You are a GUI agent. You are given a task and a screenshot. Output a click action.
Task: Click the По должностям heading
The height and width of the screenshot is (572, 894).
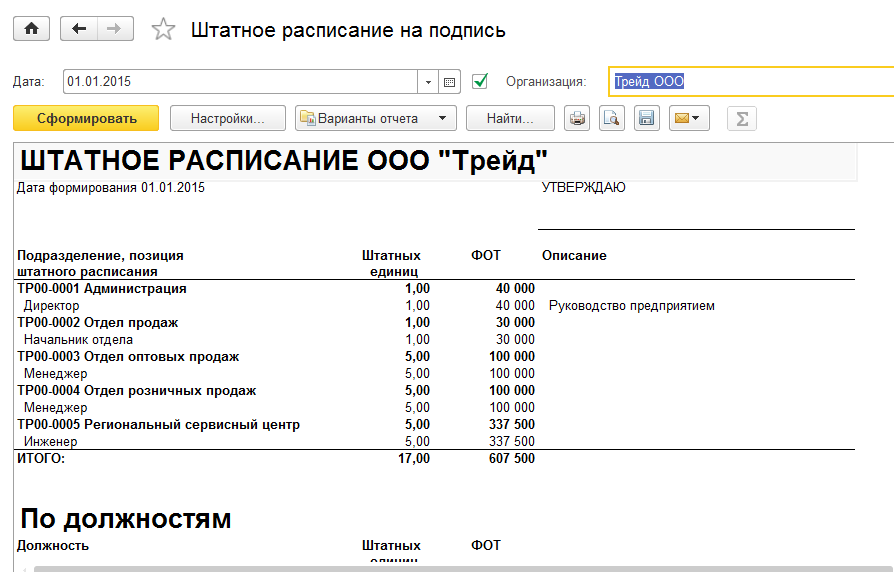(125, 519)
